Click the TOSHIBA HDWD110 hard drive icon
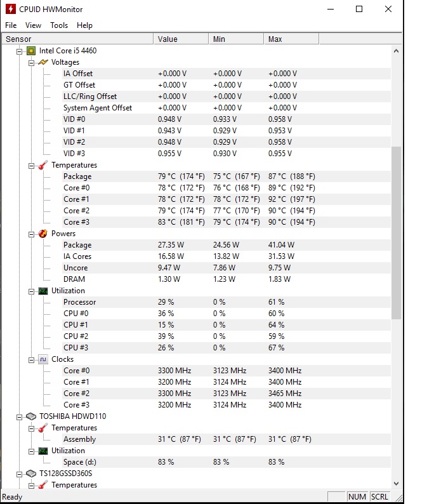The image size is (434, 504). coord(31,416)
